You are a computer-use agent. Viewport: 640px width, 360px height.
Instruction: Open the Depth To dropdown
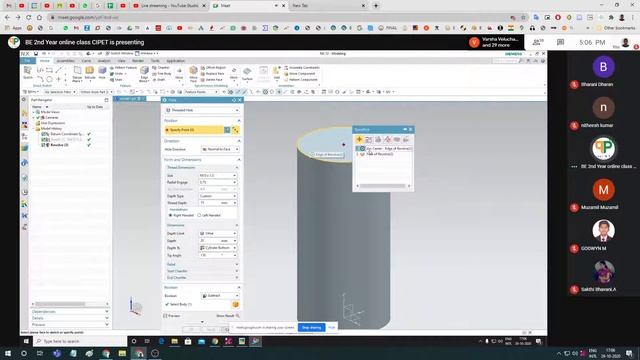(218, 248)
